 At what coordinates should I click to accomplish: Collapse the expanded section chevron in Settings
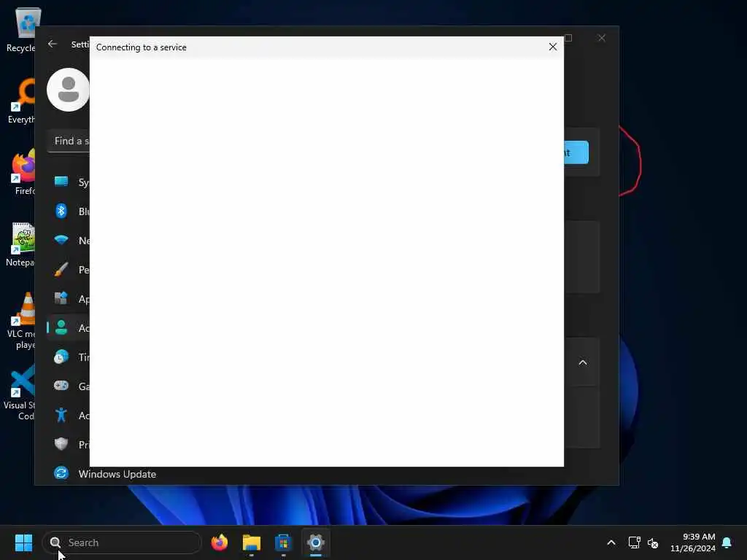[x=583, y=362]
